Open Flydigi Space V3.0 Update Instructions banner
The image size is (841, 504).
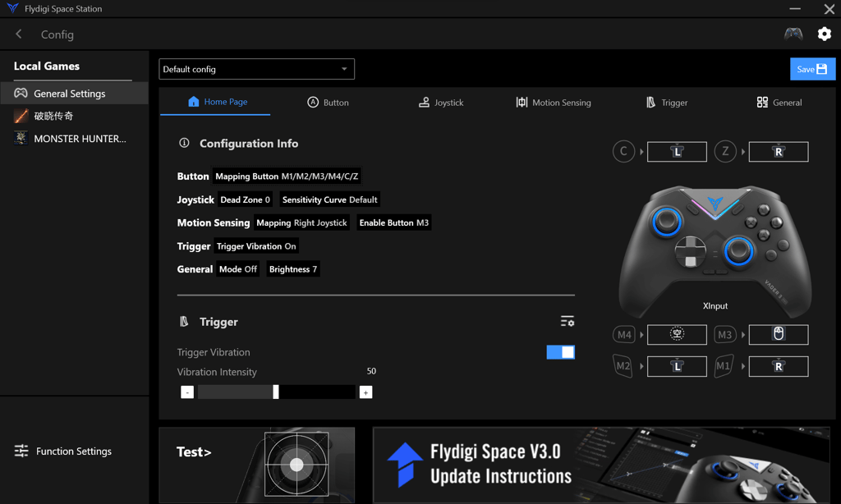(x=601, y=465)
